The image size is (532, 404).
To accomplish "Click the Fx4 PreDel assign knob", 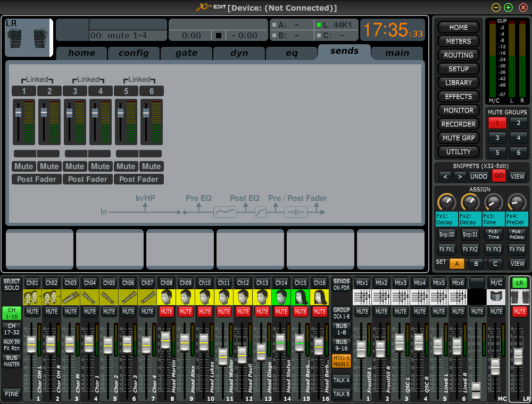I will click(517, 202).
